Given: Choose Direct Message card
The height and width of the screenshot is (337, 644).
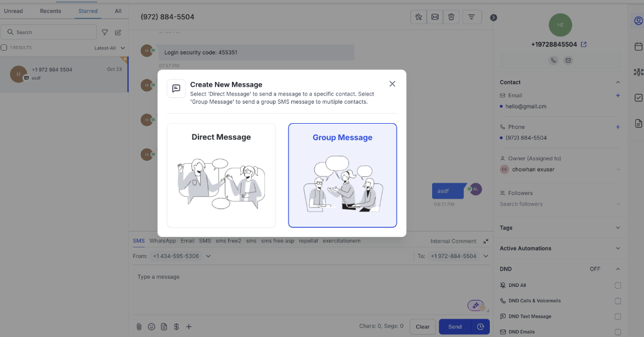Looking at the screenshot, I should (221, 176).
